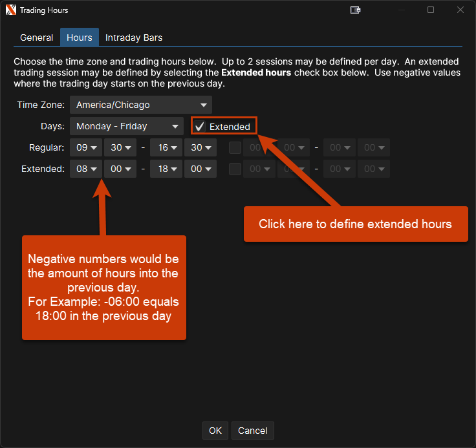Switch to the Intraday Bars tab

click(134, 37)
